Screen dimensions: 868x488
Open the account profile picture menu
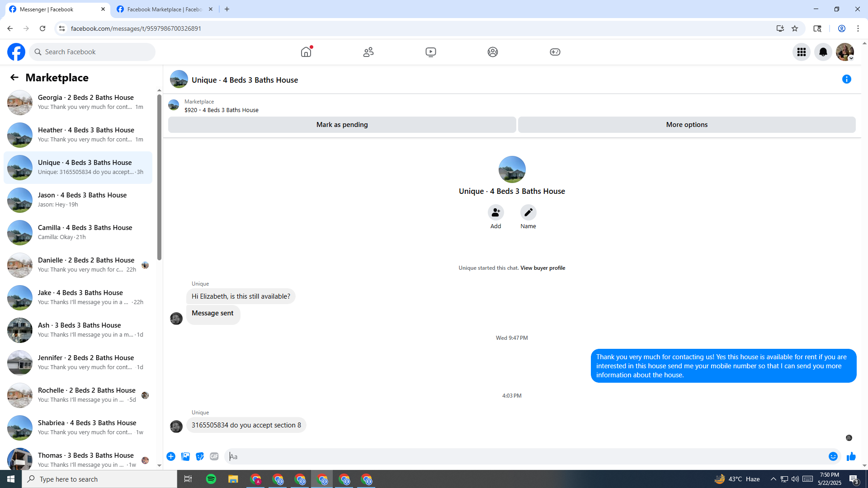(845, 52)
